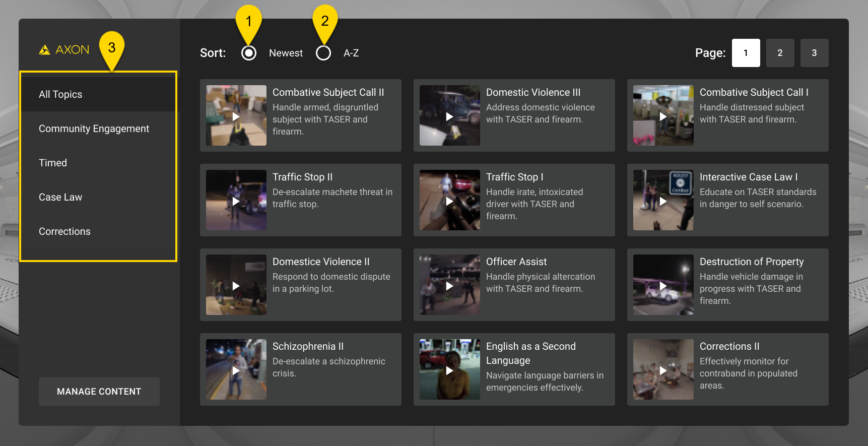Image resolution: width=868 pixels, height=446 pixels.
Task: Click 'De-escalate a schizophrenic crisis' description
Action: coord(328,367)
